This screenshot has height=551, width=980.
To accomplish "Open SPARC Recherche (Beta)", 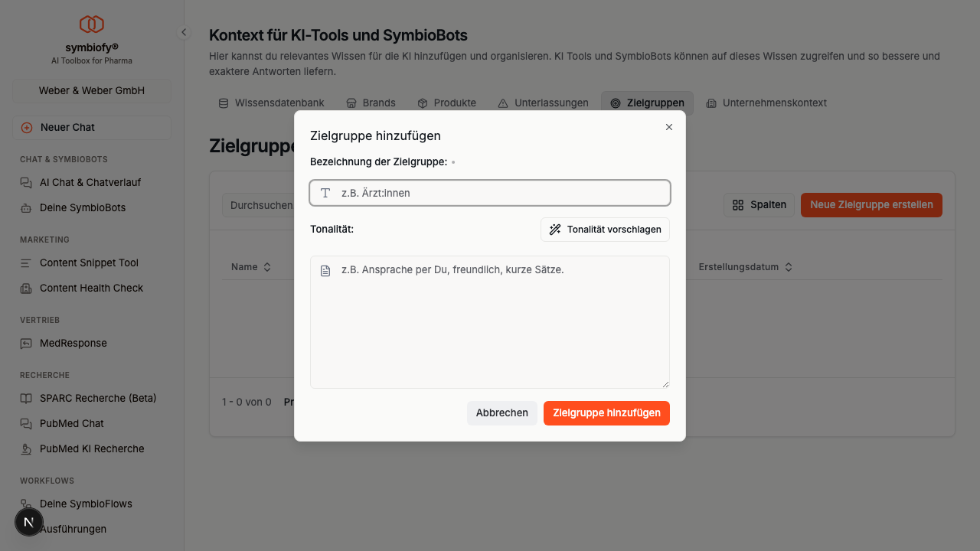I will pos(96,398).
